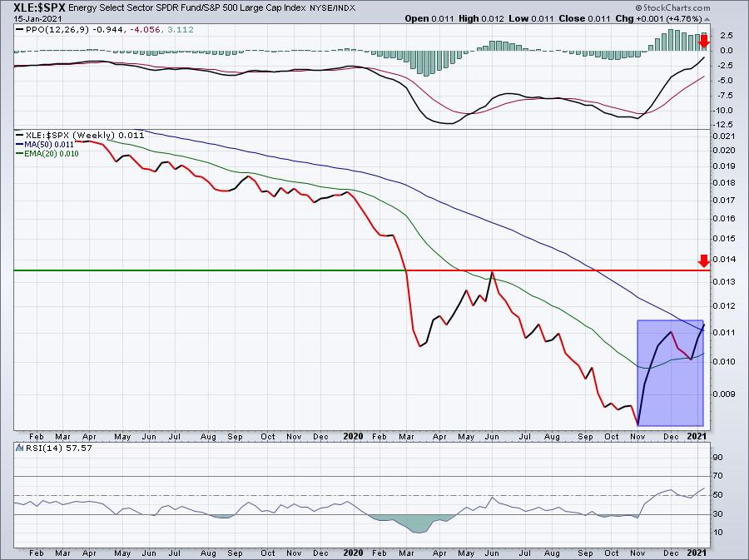
Task: Click the StockCharts.com watermark
Action: (706, 7)
